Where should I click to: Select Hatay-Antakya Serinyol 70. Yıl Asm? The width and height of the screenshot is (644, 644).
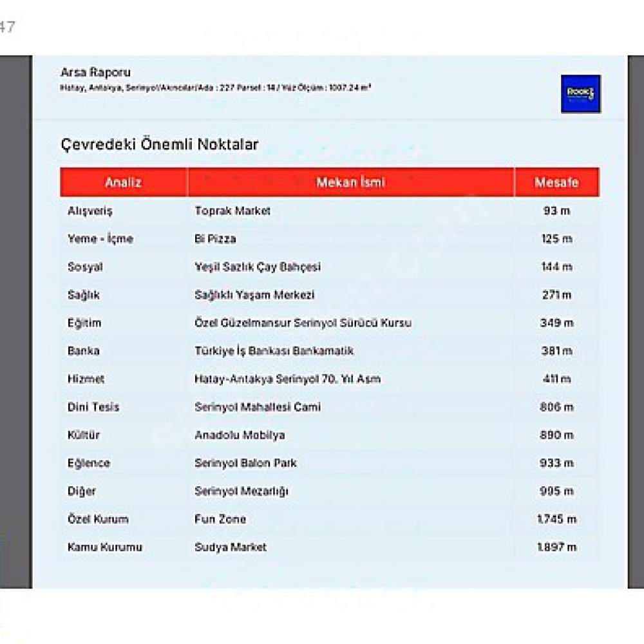tap(287, 379)
